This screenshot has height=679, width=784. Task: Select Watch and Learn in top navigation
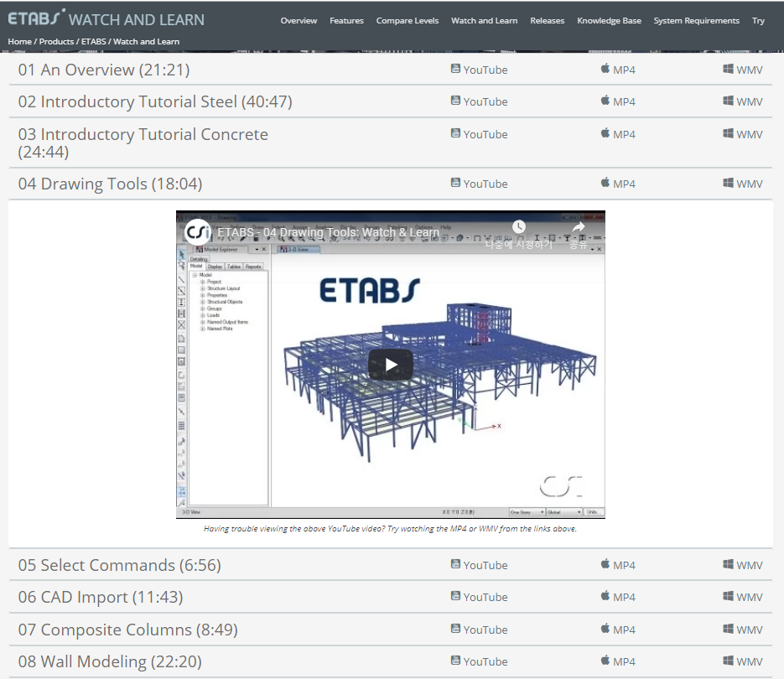pos(484,20)
